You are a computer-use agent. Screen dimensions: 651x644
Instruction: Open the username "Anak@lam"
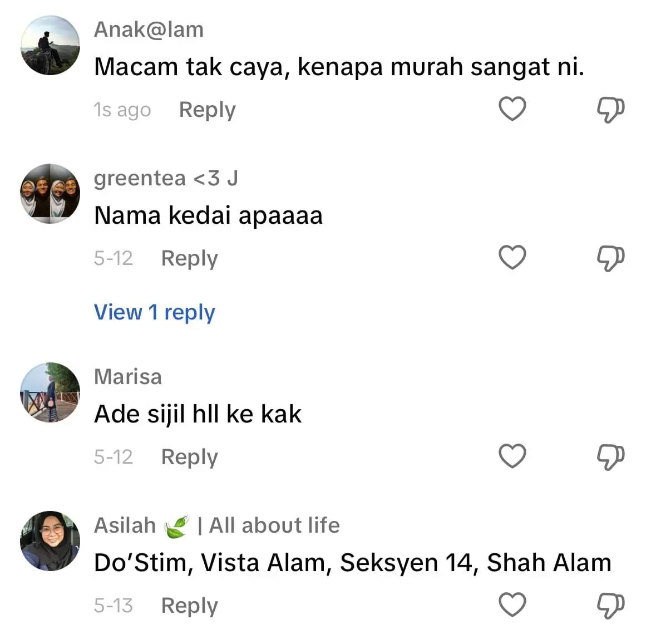[149, 30]
